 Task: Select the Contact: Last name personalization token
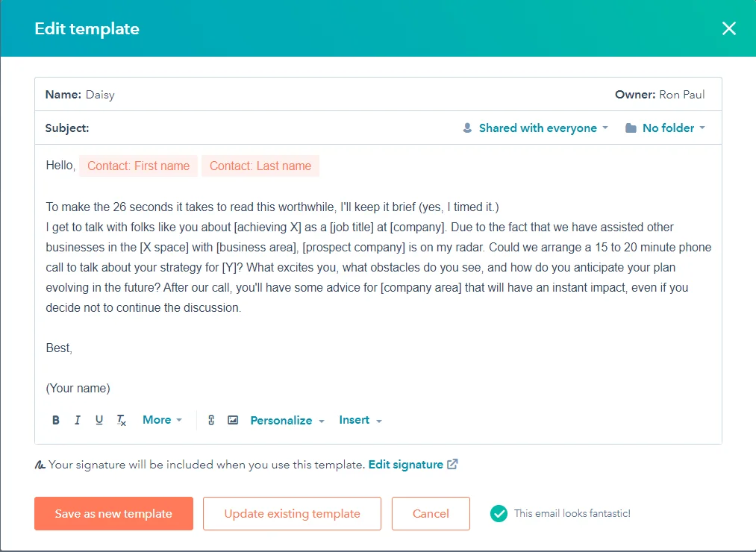[260, 166]
